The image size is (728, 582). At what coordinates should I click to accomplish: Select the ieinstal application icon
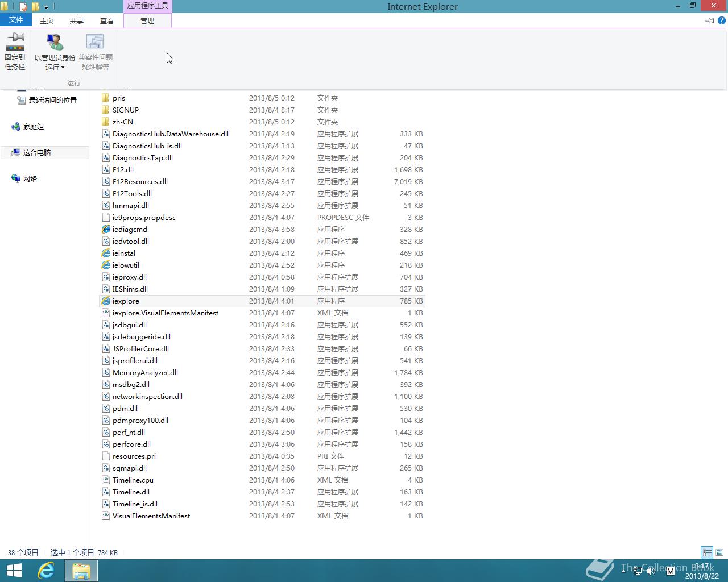[106, 253]
